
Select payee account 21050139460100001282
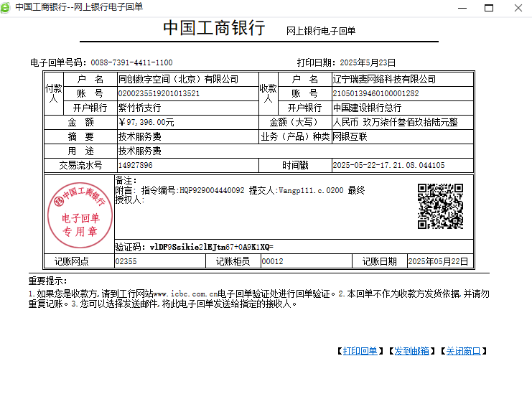375,93
